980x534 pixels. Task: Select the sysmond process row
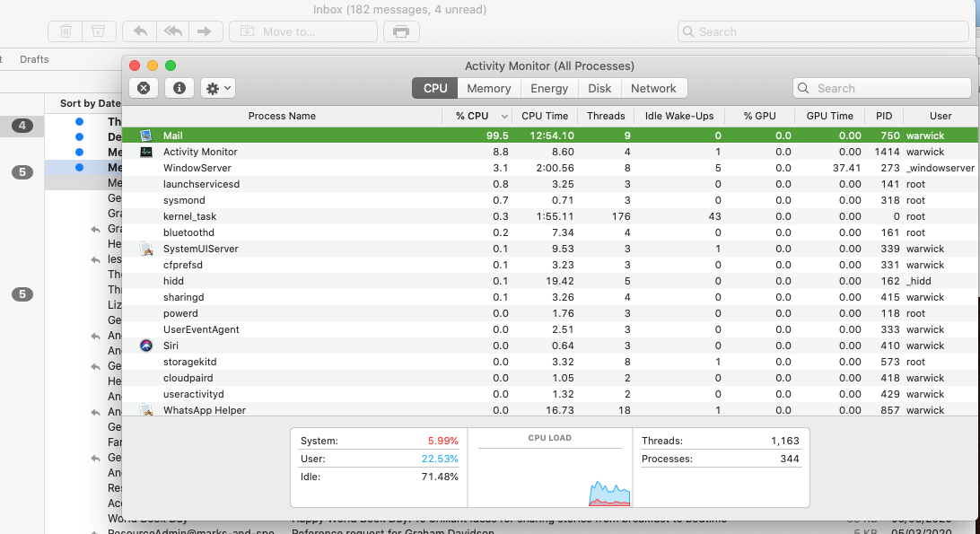[x=550, y=201]
